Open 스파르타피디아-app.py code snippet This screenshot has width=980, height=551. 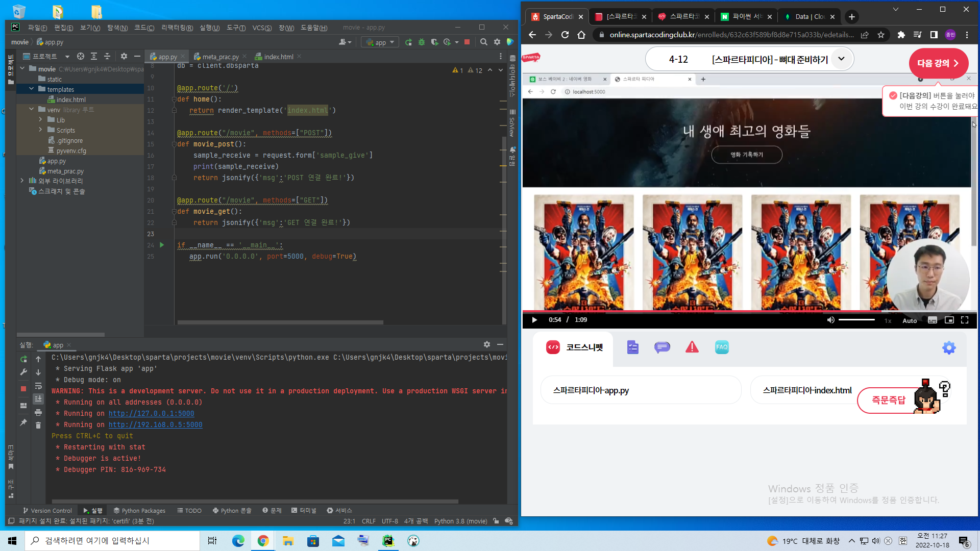(x=641, y=390)
